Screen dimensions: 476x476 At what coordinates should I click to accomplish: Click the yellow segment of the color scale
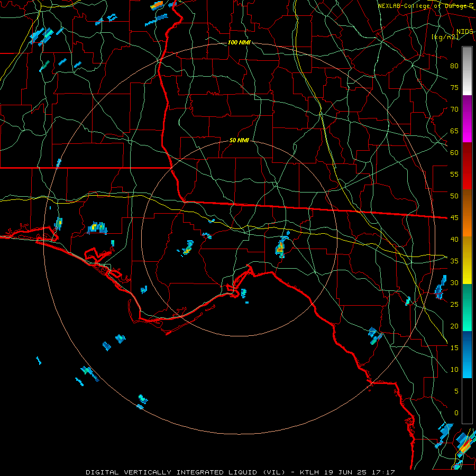click(x=467, y=260)
